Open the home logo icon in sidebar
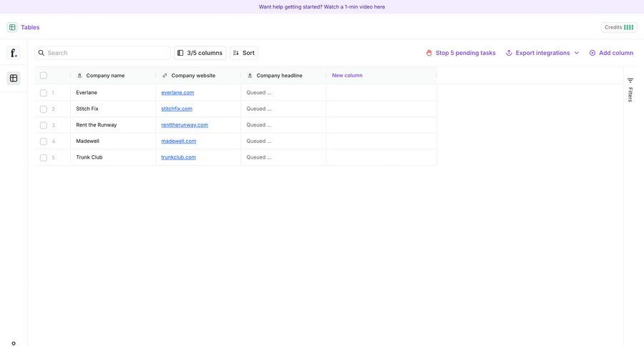 point(13,53)
